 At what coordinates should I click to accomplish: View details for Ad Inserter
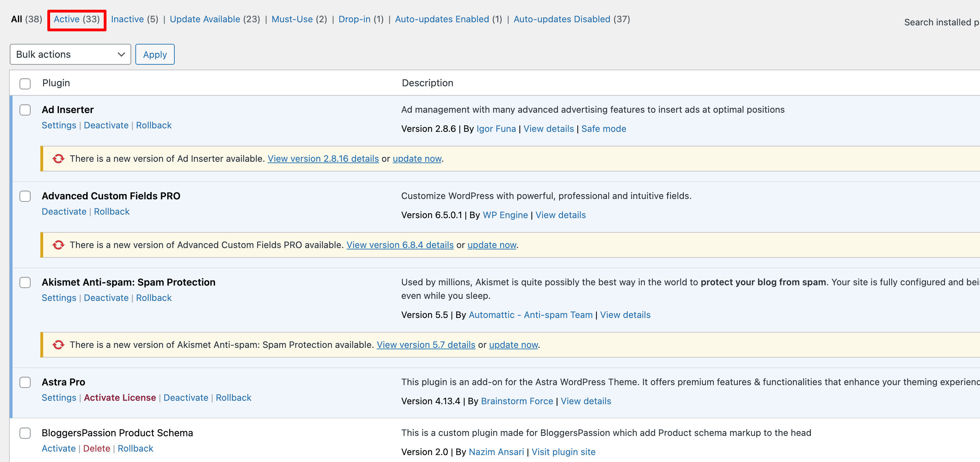[x=548, y=129]
